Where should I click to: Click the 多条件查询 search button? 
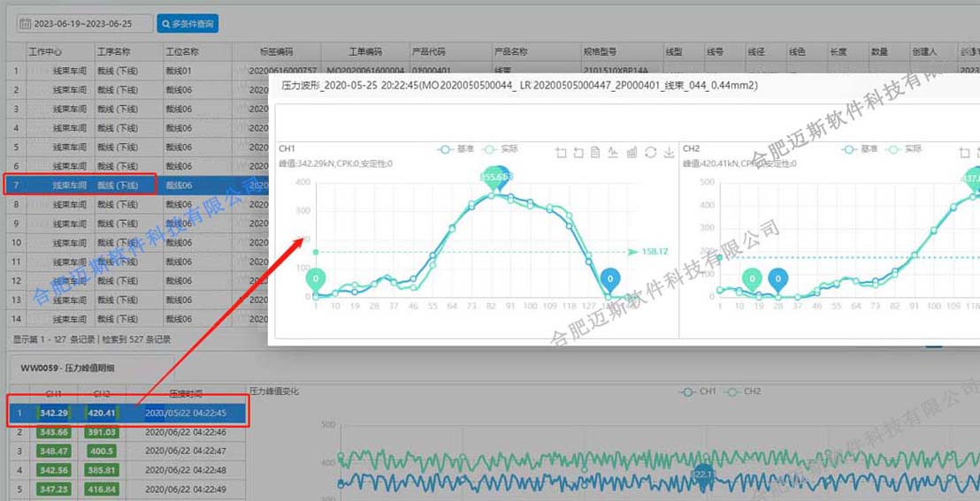point(188,24)
